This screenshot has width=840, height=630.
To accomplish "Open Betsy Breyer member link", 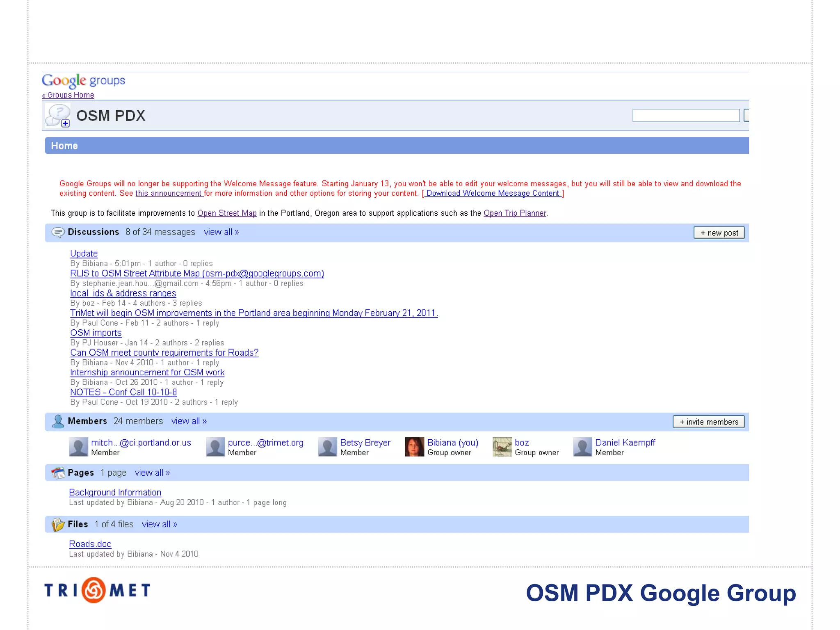I will pos(365,443).
